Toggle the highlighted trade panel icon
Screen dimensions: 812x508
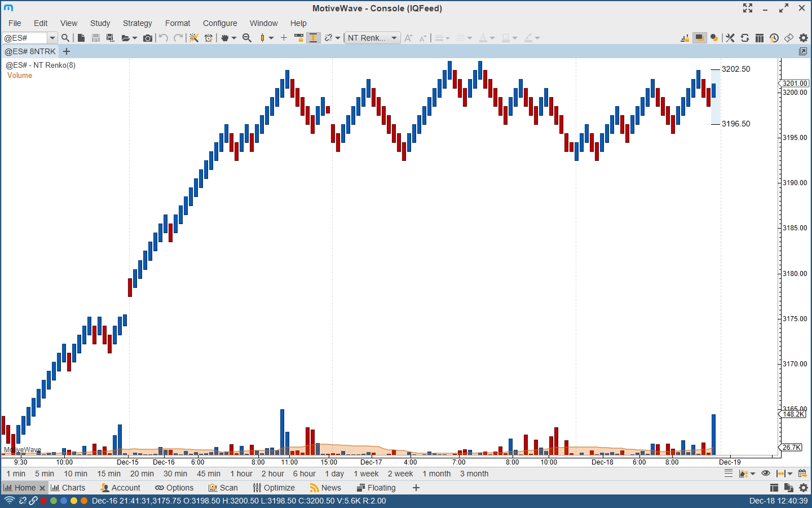[x=700, y=38]
